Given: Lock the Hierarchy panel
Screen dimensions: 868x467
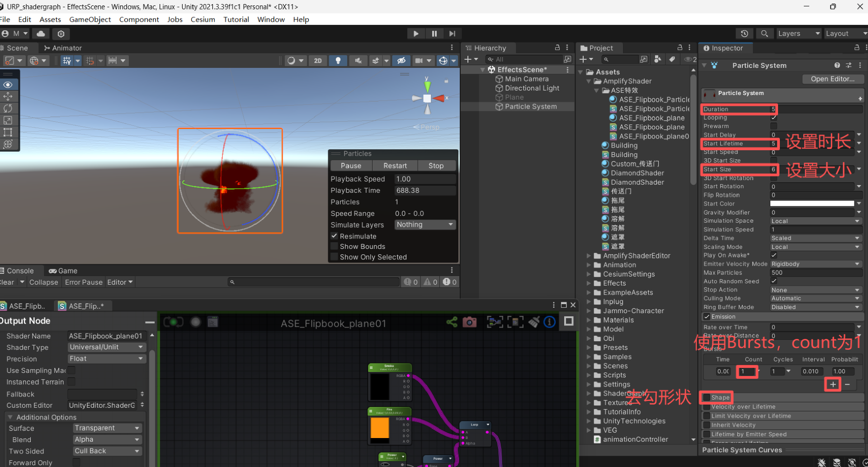Looking at the screenshot, I should [557, 48].
